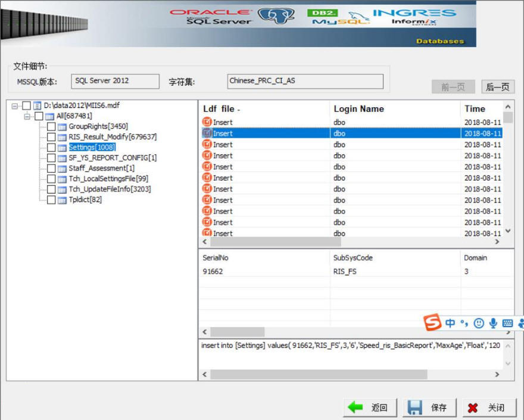
Task: Check the RIS_Result_Modify table checkbox
Action: (51, 137)
